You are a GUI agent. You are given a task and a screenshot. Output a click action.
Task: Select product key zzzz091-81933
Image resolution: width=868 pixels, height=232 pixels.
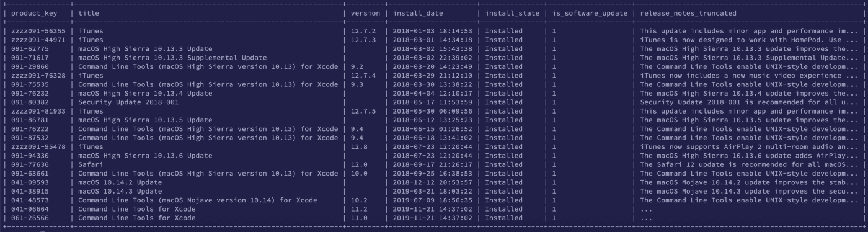pos(38,111)
